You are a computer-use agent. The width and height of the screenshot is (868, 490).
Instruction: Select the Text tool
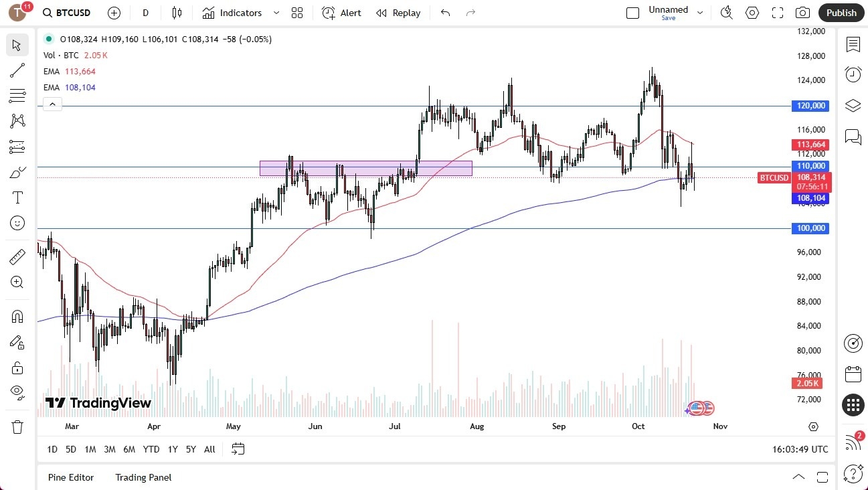(17, 197)
